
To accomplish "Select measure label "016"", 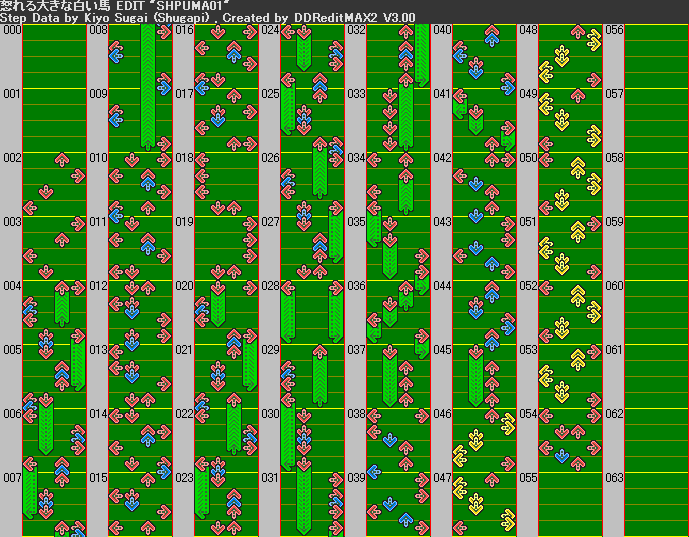I will [x=184, y=30].
